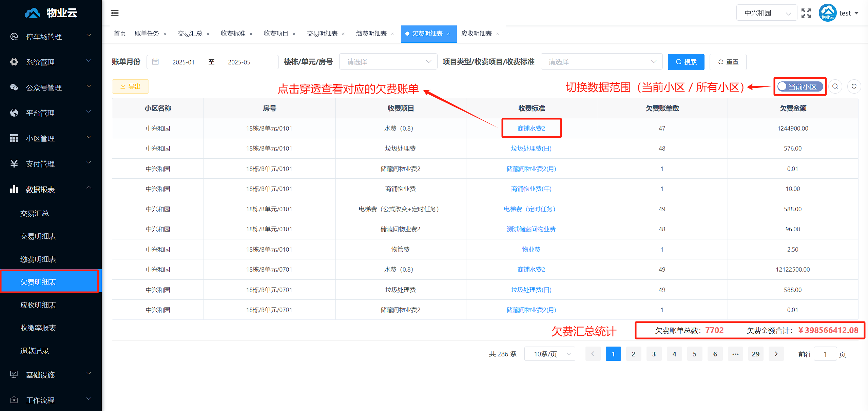Expand the 支付管理 menu

pos(51,164)
